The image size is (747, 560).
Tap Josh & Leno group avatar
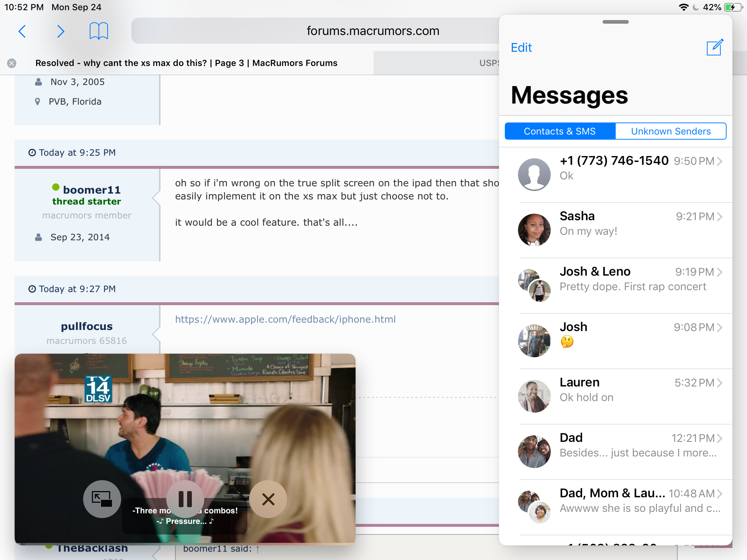pos(534,285)
